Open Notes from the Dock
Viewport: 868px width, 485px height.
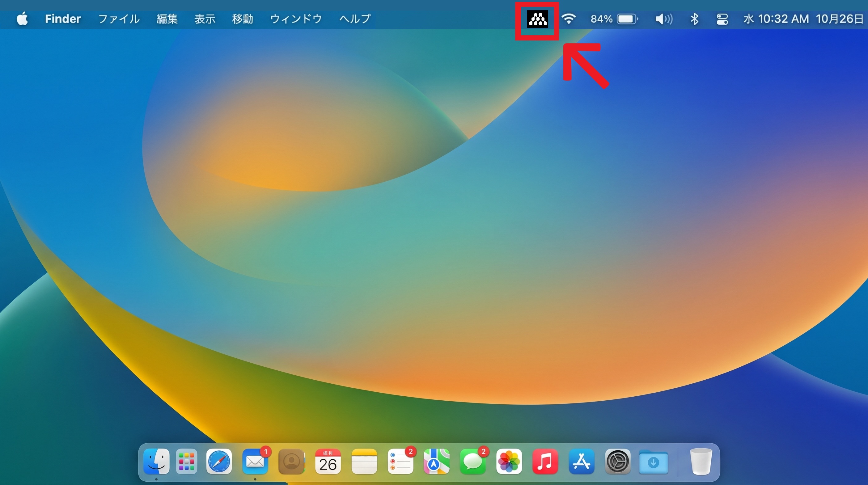[364, 462]
